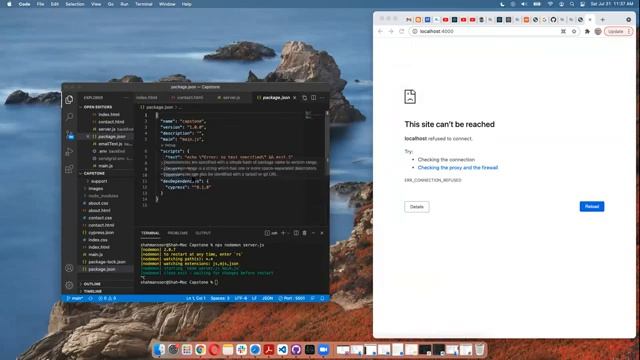Open the Terminal menu in the menu bar
Viewport: 640px width, 360px height.
coord(144,4)
